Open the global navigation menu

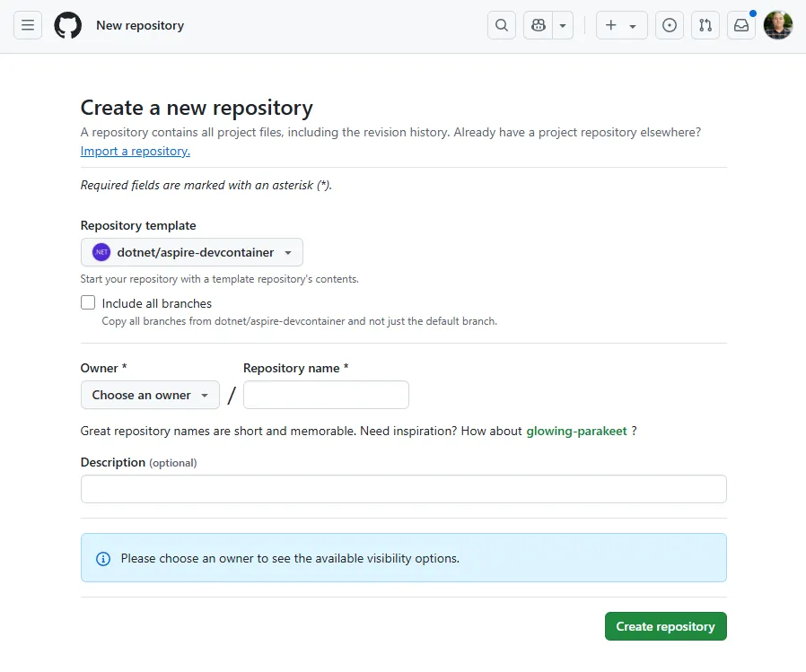[27, 25]
